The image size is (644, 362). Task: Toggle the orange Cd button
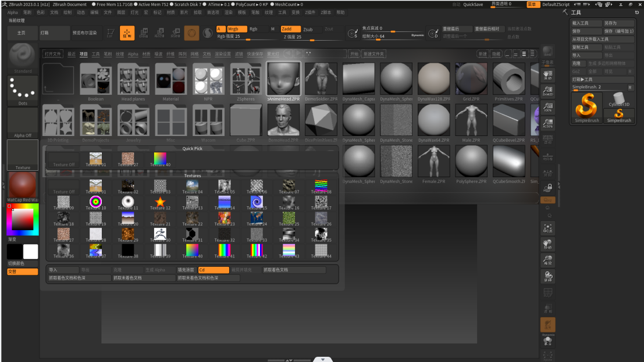coord(213,270)
